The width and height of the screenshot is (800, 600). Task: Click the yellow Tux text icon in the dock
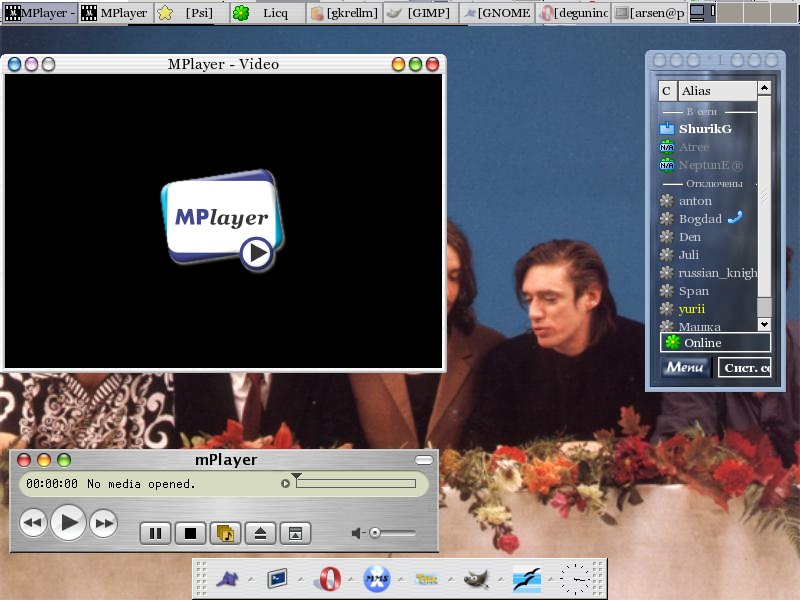point(427,579)
